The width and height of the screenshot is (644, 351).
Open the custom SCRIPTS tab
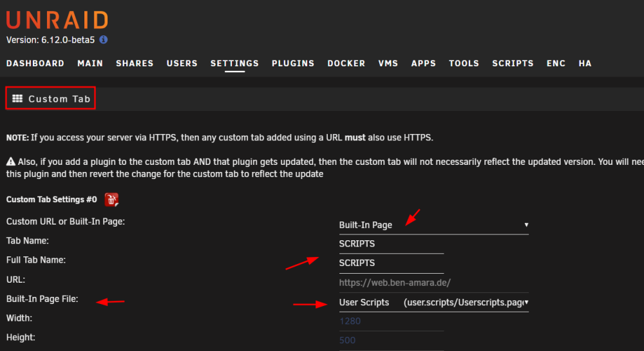coord(513,63)
